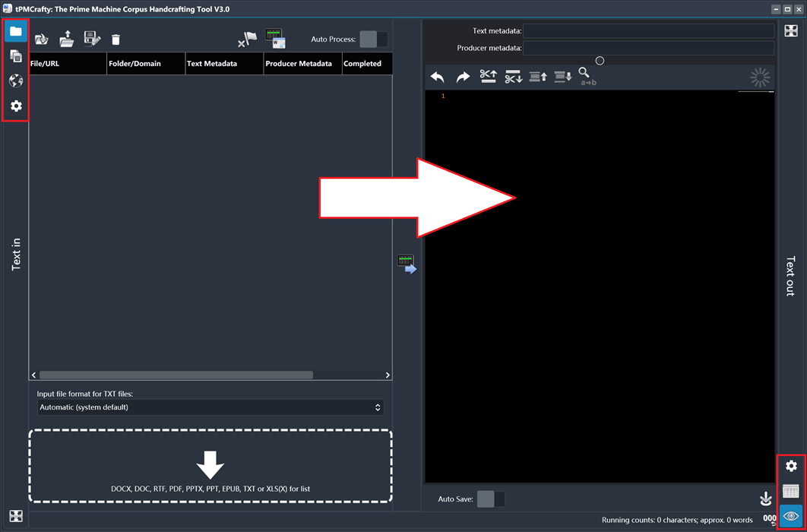Click the file list left scroll arrow
807x532 pixels.
[34, 375]
